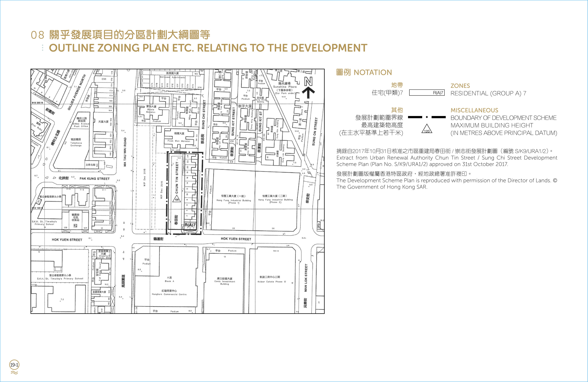Click the '地帶' legend subheading

coord(397,85)
